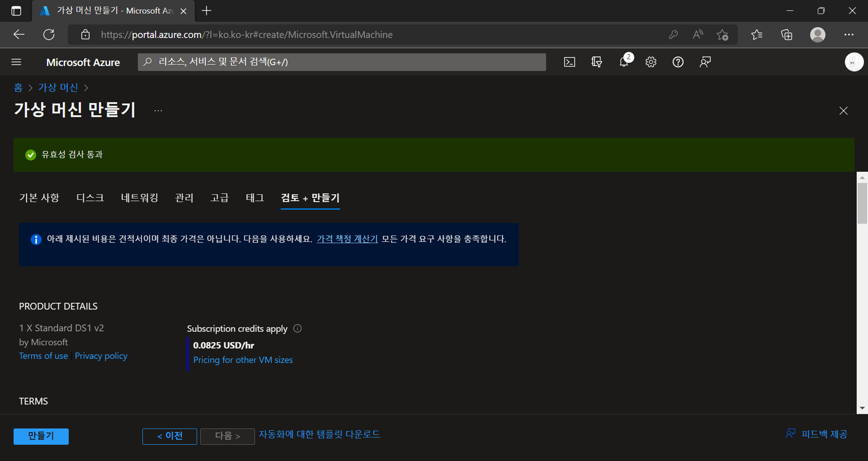Click the browser back arrow

[x=19, y=35]
